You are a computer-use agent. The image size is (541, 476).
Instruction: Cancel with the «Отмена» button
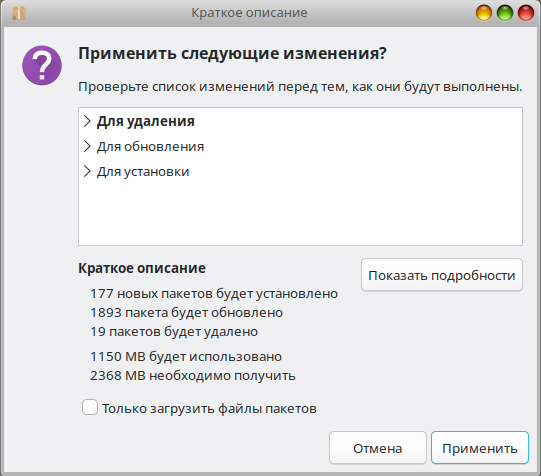click(x=378, y=448)
